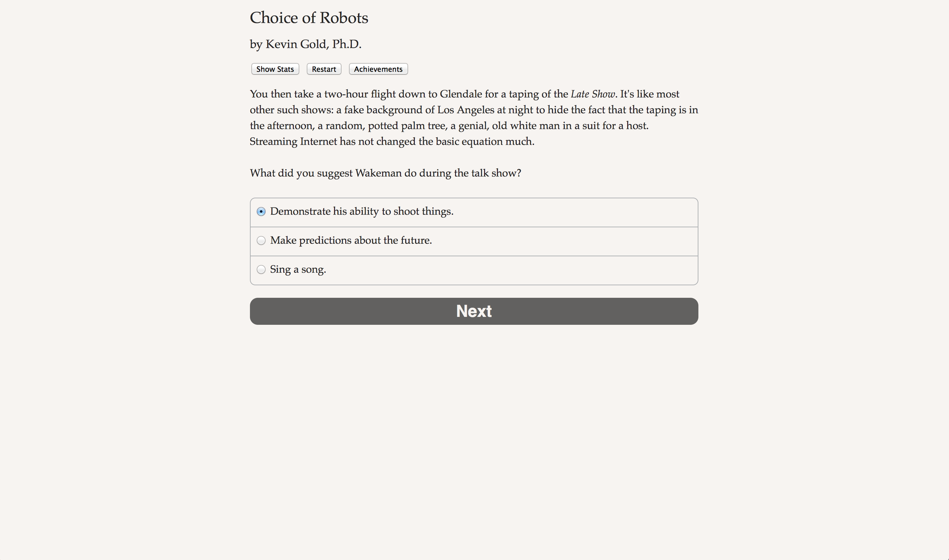Click the 'Streaming Internet' sentence
Image resolution: width=949 pixels, height=560 pixels.
point(392,142)
